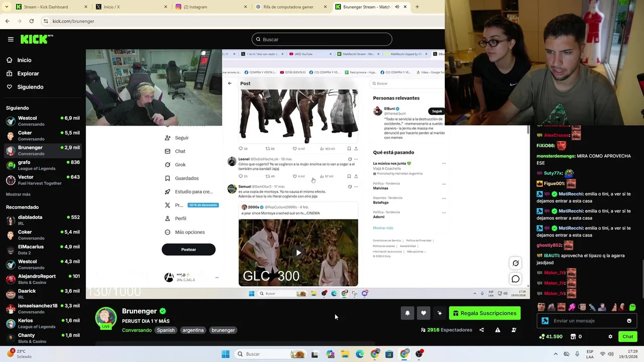Click the argentina tag
The height and width of the screenshot is (362, 644).
(193, 330)
